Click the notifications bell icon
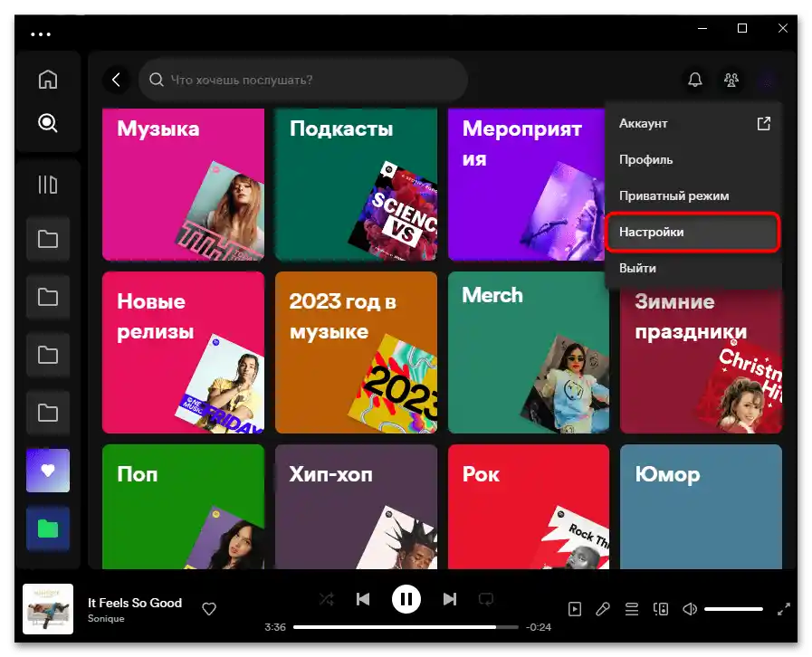This screenshot has width=812, height=657. pyautogui.click(x=694, y=80)
